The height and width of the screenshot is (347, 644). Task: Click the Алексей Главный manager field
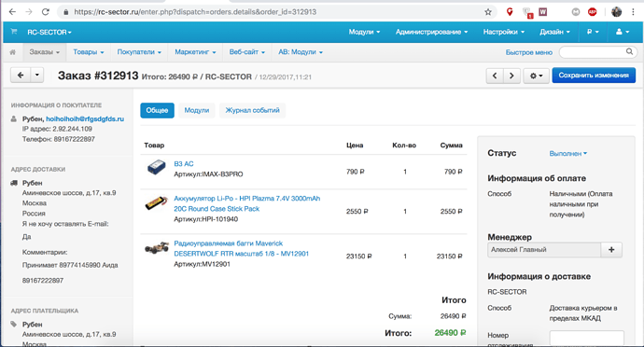[544, 250]
